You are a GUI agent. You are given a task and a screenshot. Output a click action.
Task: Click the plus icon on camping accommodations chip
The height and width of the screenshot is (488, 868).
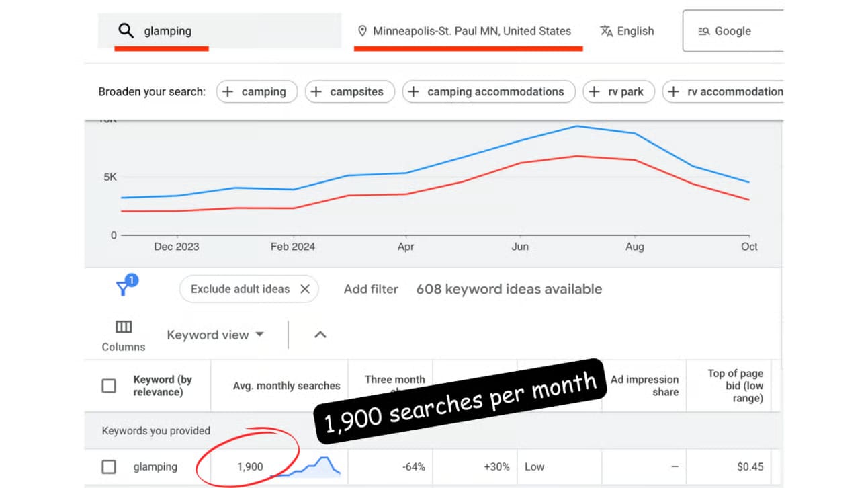click(414, 92)
